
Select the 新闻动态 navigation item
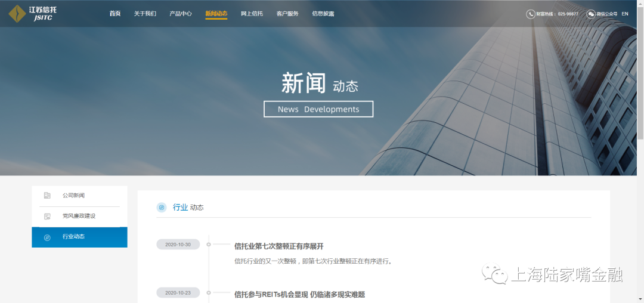click(x=216, y=14)
